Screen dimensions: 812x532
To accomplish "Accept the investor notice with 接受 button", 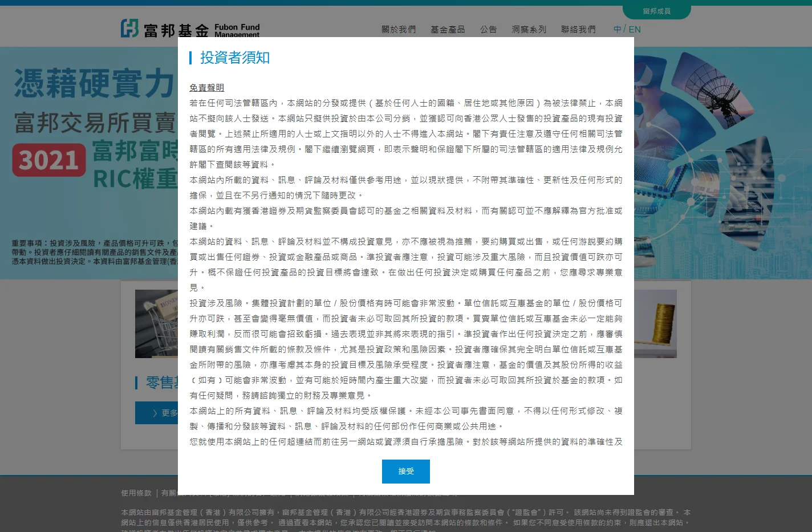I will point(406,472).
